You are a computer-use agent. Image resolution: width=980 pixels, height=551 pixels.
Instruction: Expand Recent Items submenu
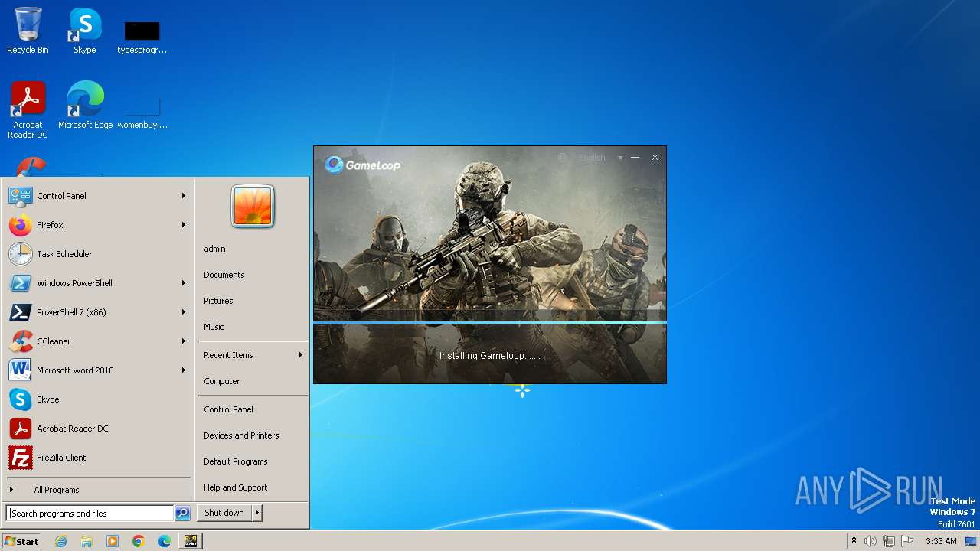[253, 355]
